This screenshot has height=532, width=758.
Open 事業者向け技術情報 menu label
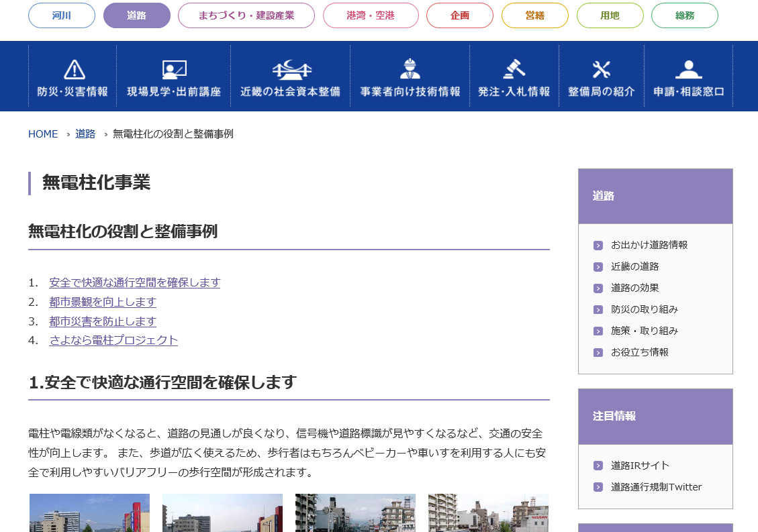click(410, 92)
